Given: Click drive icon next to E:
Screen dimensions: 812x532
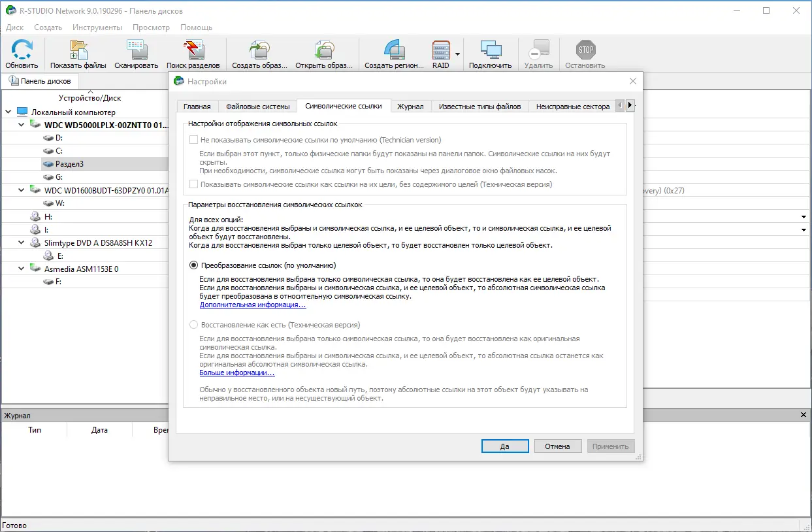Looking at the screenshot, I should point(48,256).
